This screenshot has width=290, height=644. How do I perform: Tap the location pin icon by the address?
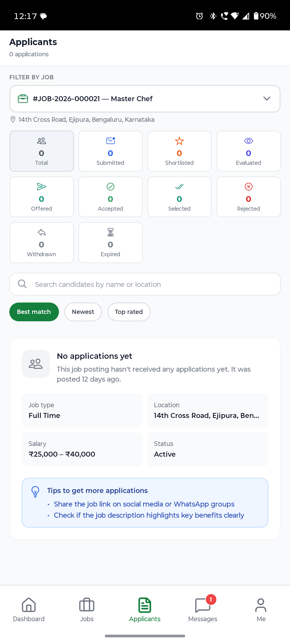pos(13,119)
